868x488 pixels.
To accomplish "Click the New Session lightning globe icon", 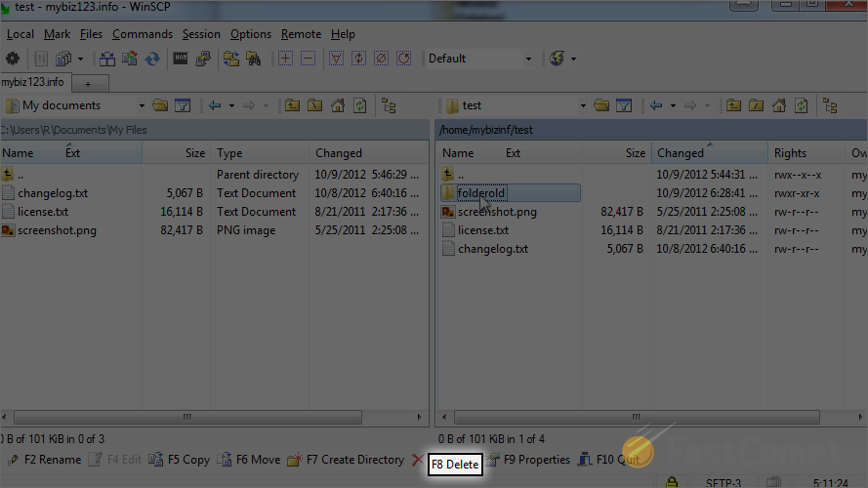I will coord(558,59).
